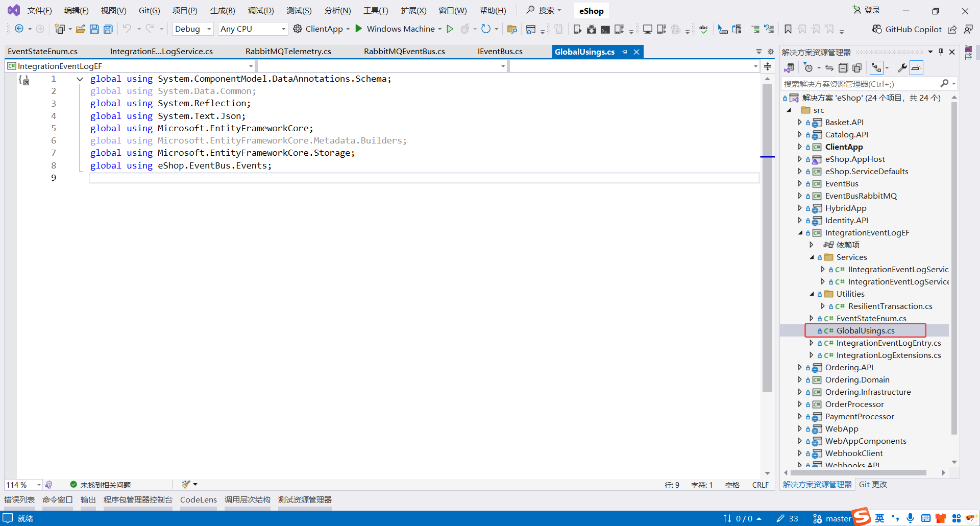Click Sync with Active Document arrows icon

(x=829, y=68)
